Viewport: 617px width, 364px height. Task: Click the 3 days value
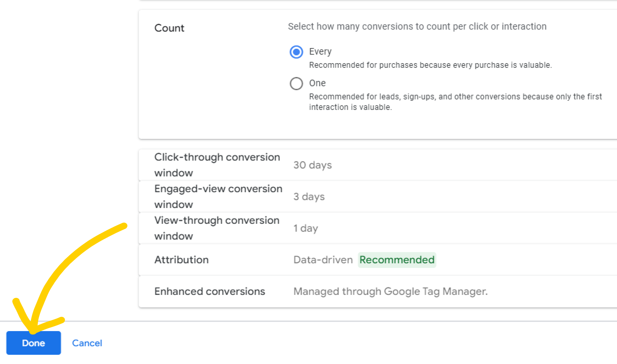click(x=309, y=196)
